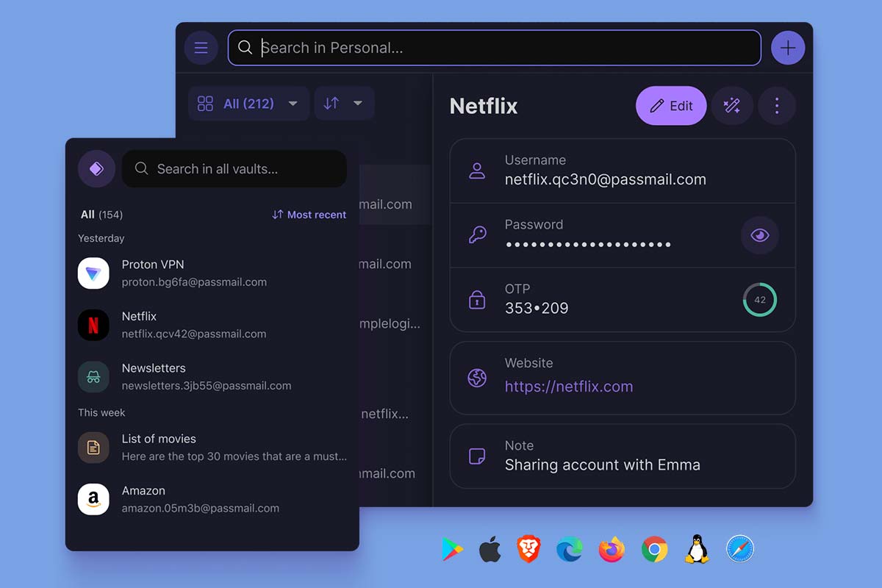Open the sort order dropdown

pyautogui.click(x=344, y=104)
